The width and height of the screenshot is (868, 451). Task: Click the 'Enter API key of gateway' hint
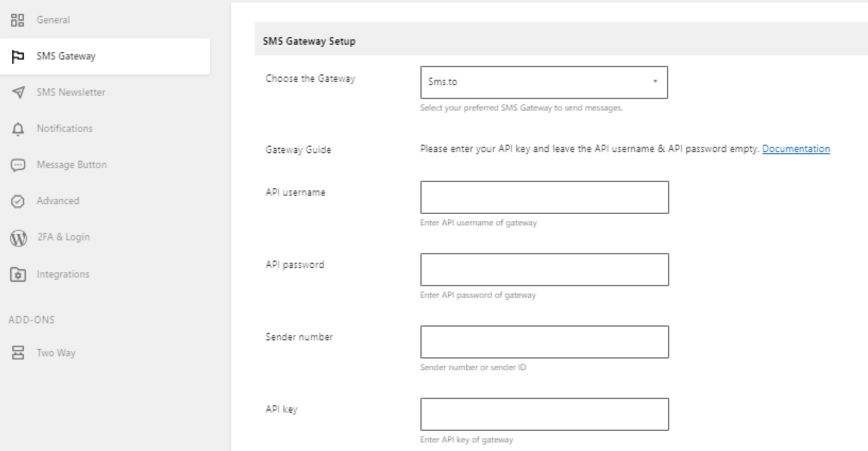pyautogui.click(x=466, y=440)
